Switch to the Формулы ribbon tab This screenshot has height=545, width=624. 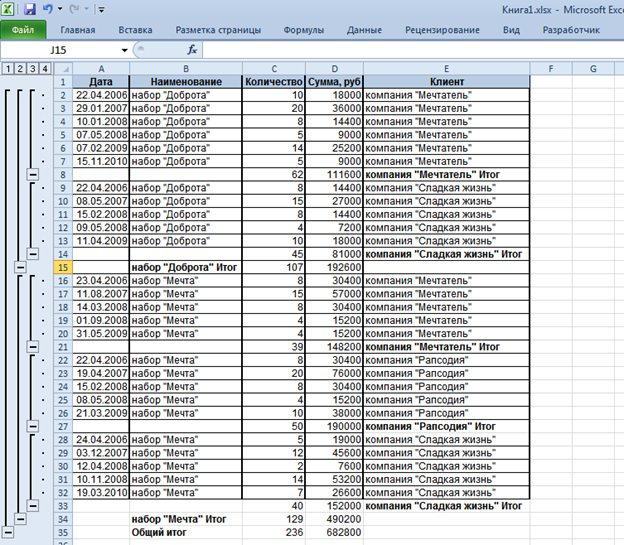302,30
